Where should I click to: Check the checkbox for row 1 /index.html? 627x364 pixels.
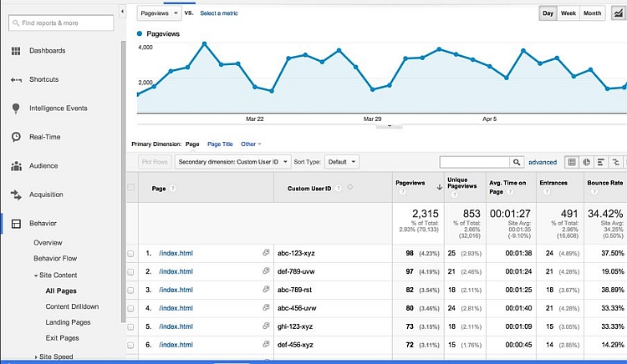(130, 253)
